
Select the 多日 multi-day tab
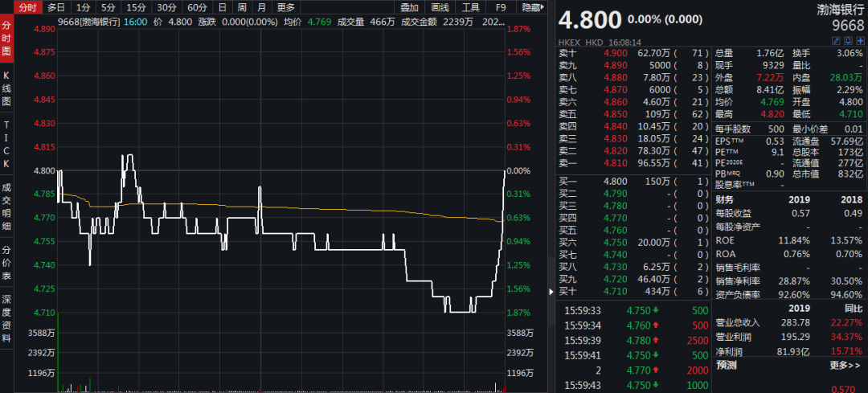click(x=55, y=7)
